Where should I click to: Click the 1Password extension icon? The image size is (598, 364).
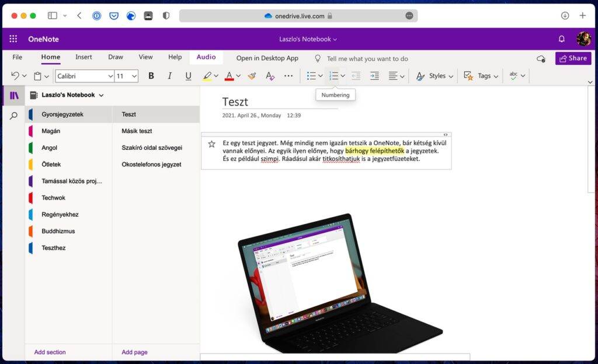[x=97, y=16]
